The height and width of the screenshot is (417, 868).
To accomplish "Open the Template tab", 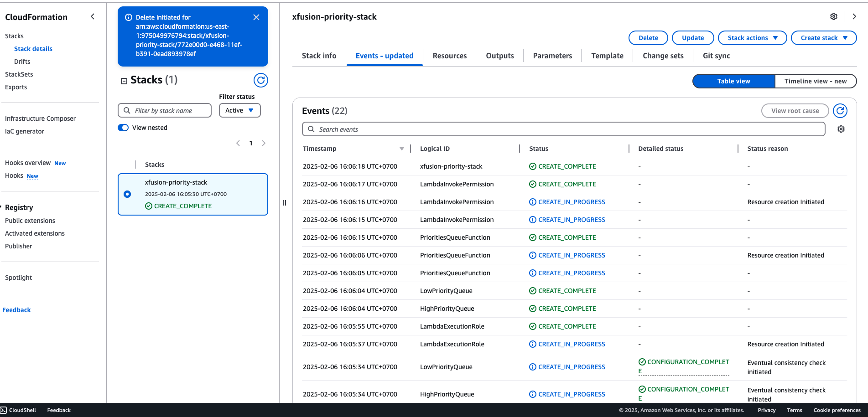I will pyautogui.click(x=607, y=56).
